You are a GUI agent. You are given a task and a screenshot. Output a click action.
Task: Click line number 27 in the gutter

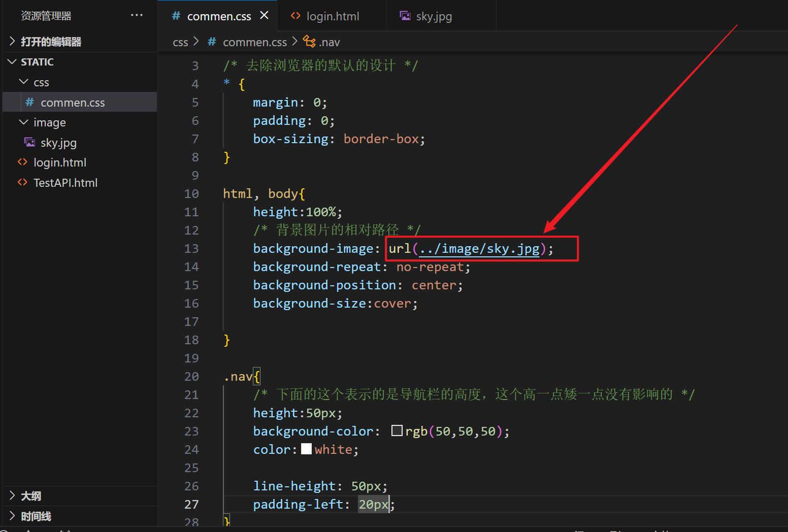click(x=191, y=505)
